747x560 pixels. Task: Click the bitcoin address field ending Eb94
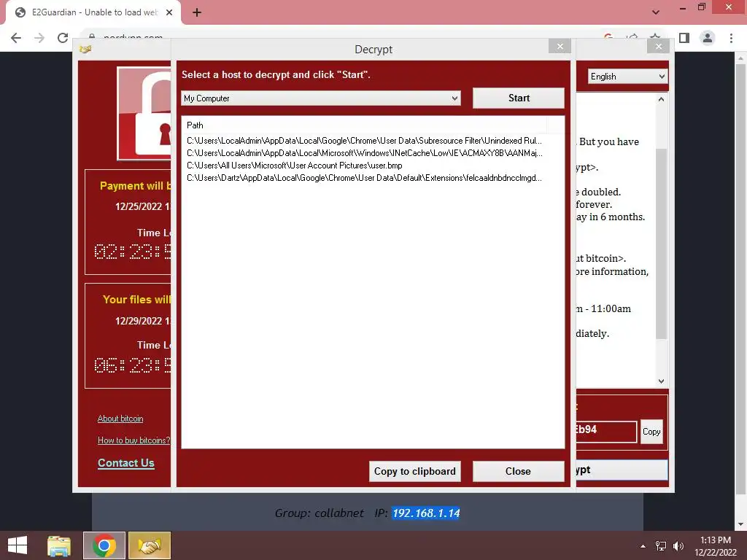(x=606, y=430)
